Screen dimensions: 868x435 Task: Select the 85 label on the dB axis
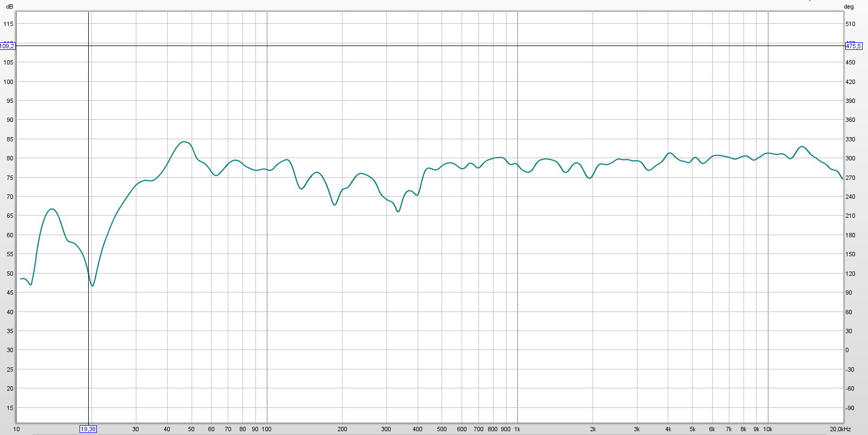coord(10,139)
